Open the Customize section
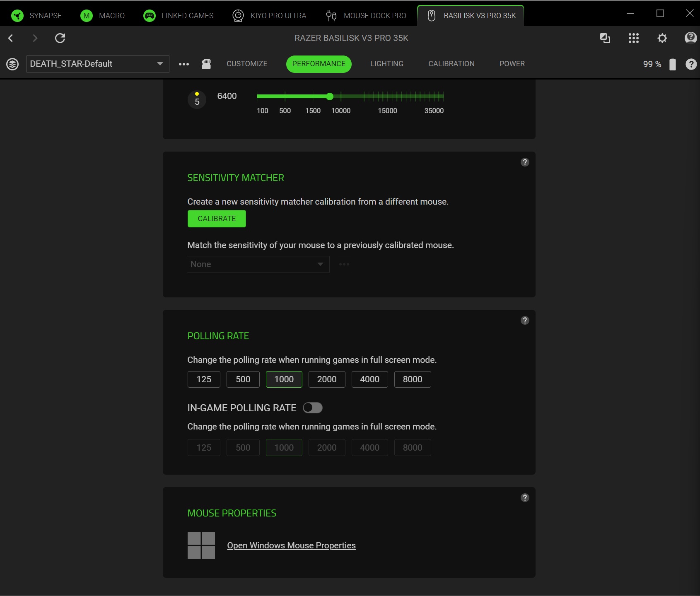700x596 pixels. [x=247, y=64]
